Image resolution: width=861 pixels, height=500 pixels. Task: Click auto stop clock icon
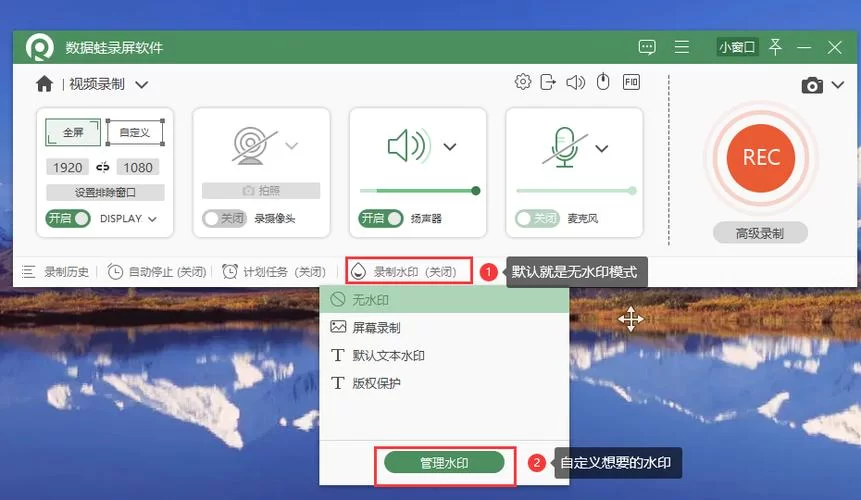pos(115,272)
